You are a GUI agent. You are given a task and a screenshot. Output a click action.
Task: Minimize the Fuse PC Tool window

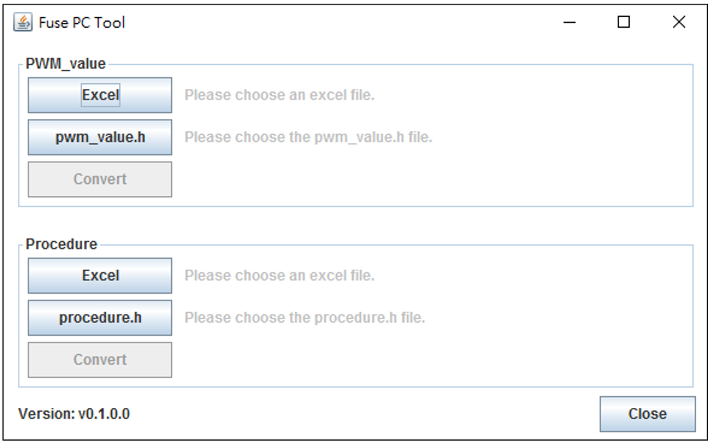pos(570,22)
